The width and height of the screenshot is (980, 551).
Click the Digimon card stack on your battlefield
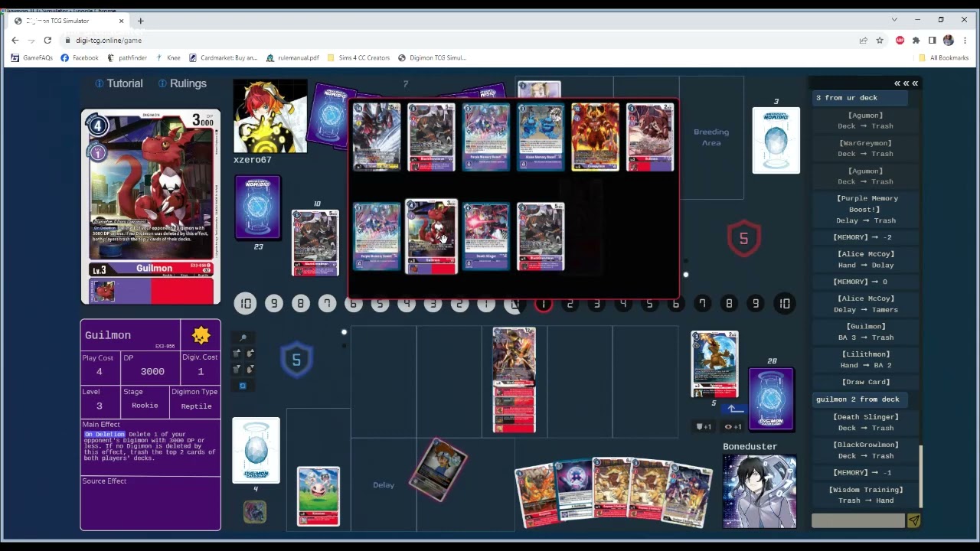[514, 380]
